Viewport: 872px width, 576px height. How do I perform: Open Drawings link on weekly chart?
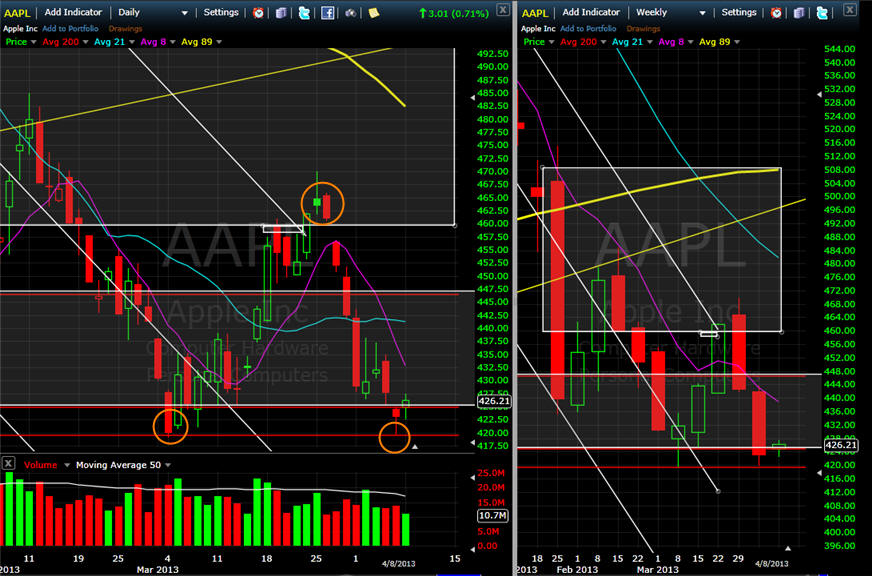coord(643,28)
